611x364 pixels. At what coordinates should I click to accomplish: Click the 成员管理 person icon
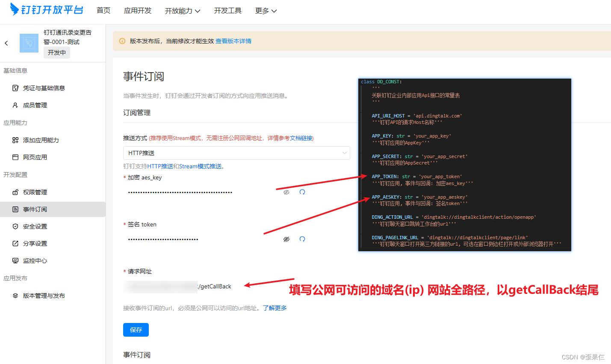pyautogui.click(x=15, y=105)
